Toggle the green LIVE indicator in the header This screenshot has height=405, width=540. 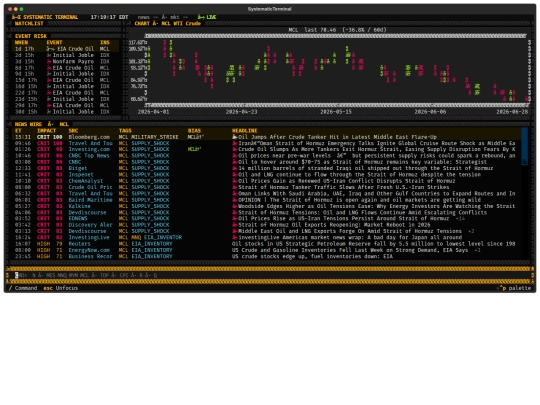[x=207, y=17]
